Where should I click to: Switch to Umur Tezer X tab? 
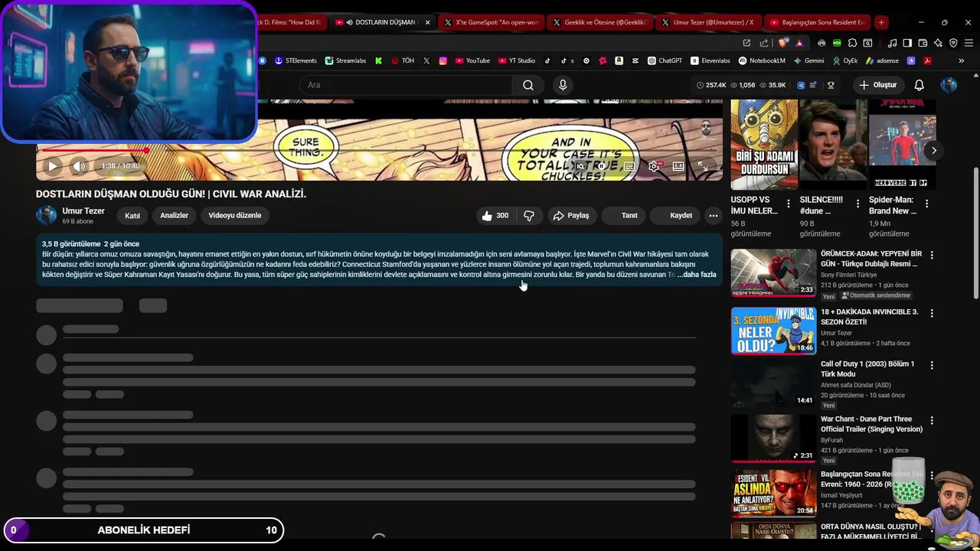tap(708, 22)
